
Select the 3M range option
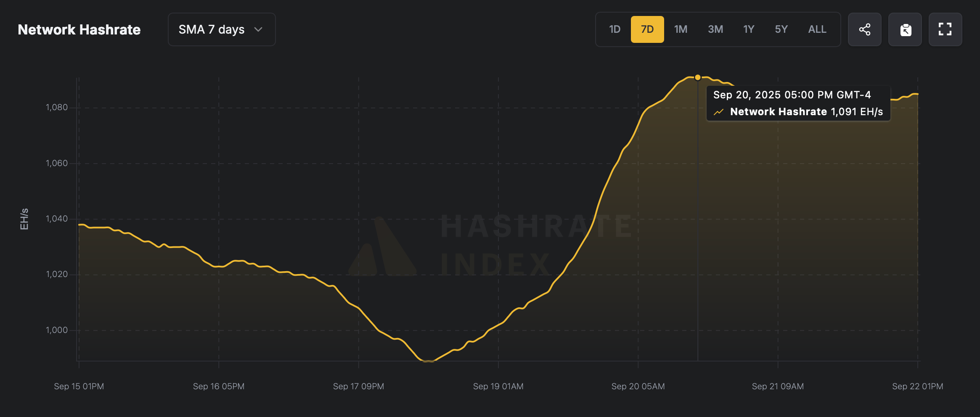715,29
